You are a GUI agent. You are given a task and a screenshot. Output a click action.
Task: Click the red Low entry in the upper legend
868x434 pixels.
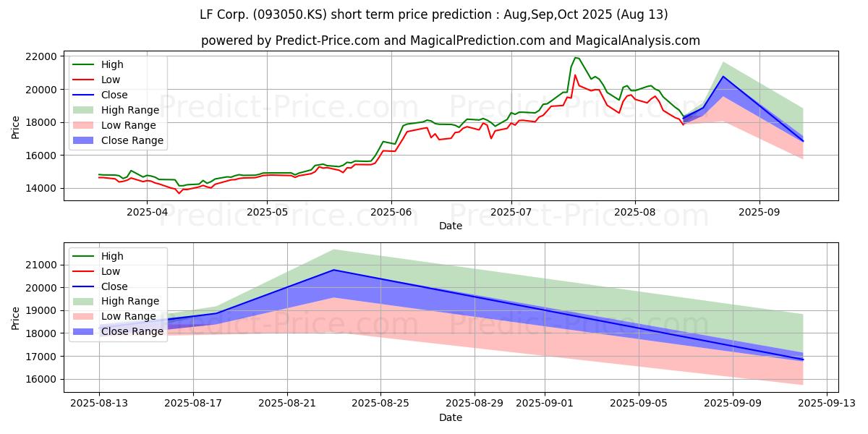111,80
